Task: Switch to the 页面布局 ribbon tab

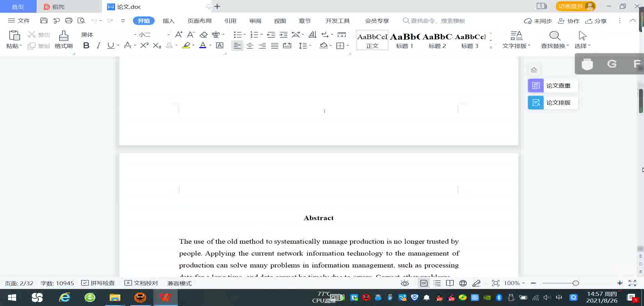Action: (x=199, y=21)
